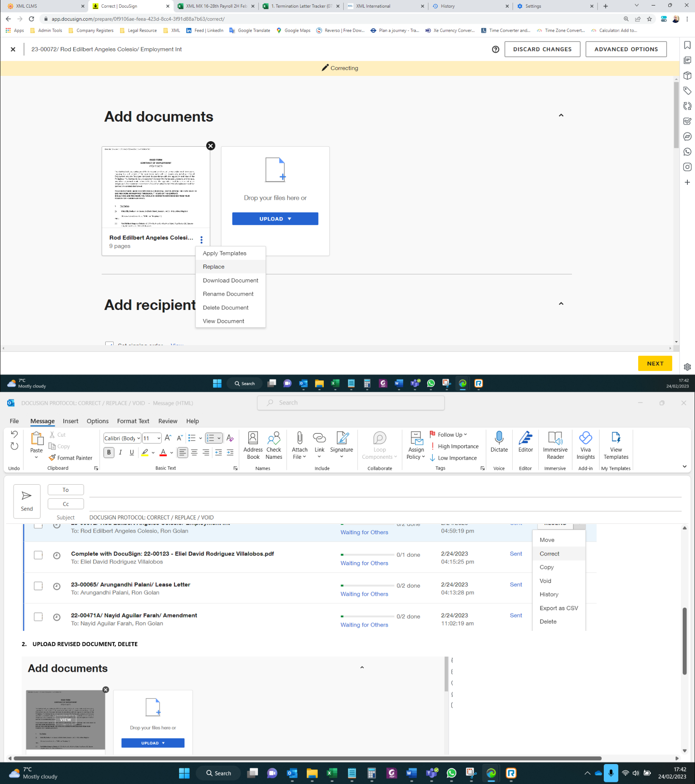
Task: Open the Address Book in the Outlook ribbon
Action: click(x=253, y=444)
